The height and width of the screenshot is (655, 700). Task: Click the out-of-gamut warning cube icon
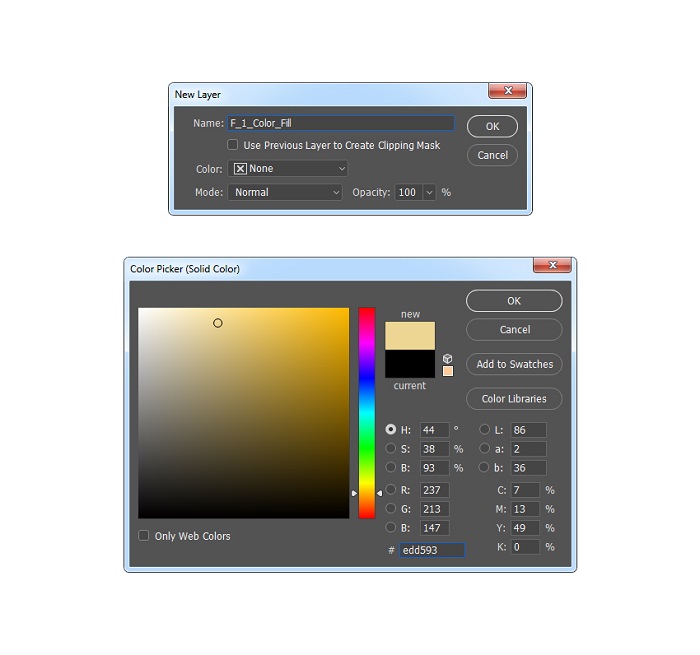click(x=447, y=359)
